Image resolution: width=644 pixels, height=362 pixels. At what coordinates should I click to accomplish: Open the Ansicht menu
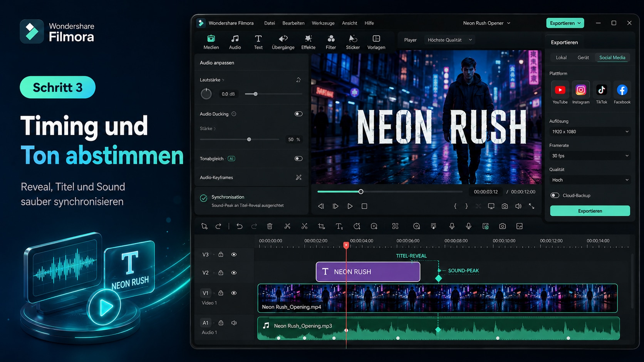349,23
